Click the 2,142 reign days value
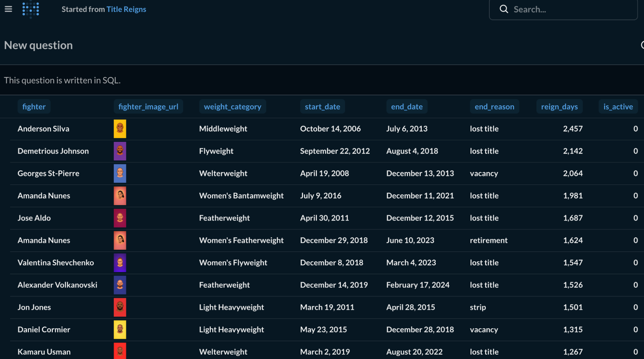The width and height of the screenshot is (644, 359). pyautogui.click(x=573, y=151)
